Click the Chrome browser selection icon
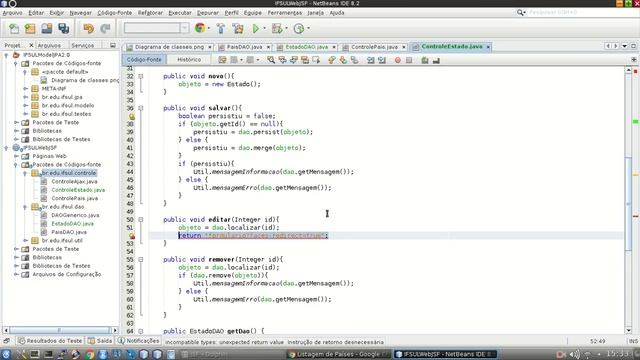640x360 pixels. (x=200, y=28)
